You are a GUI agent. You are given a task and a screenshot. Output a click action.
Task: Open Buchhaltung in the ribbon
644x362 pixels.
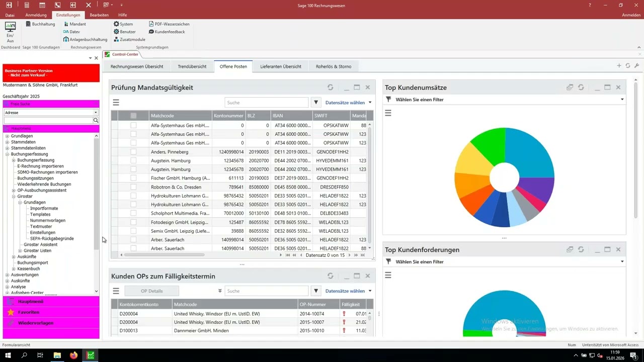(40, 24)
